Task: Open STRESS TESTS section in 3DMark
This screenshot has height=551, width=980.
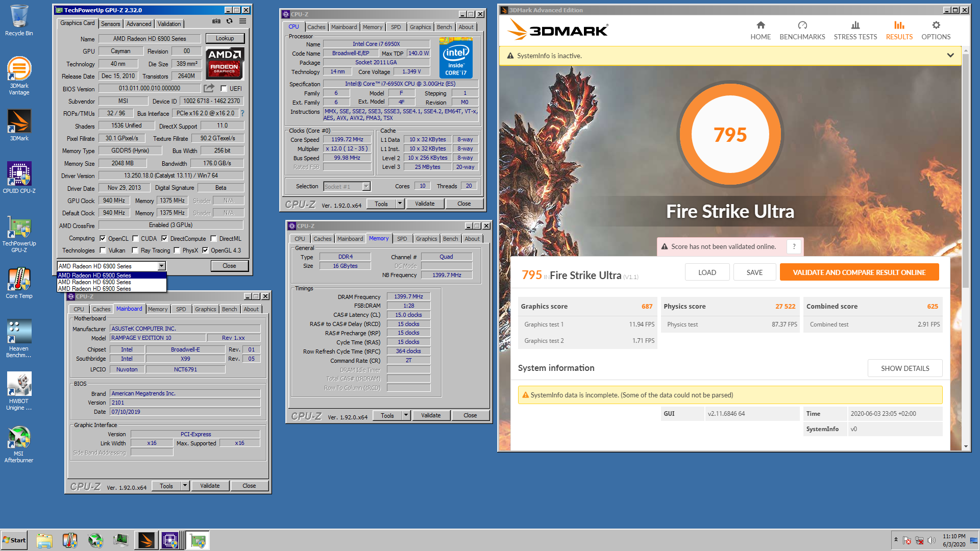Action: 855,31
